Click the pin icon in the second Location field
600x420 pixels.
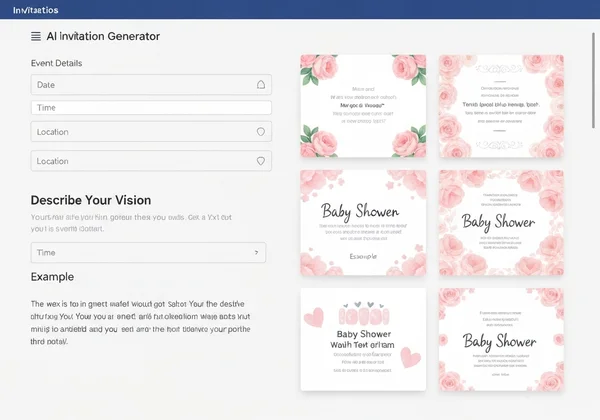pos(261,161)
